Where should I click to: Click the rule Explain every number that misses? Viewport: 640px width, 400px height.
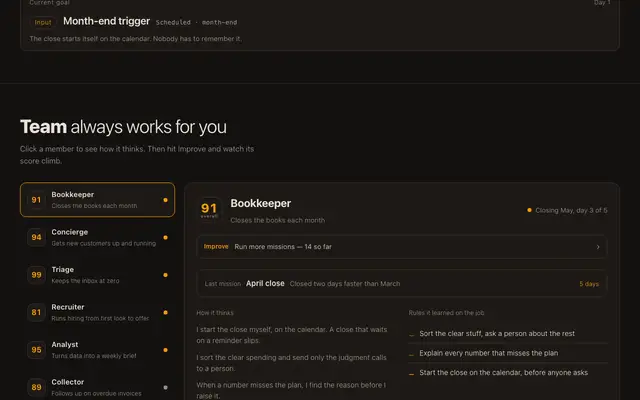tap(489, 353)
